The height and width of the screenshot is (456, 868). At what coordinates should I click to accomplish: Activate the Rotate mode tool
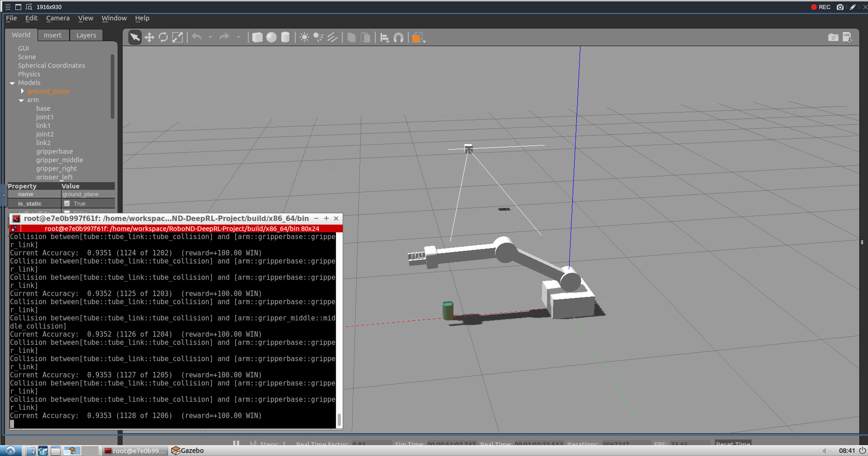[x=163, y=38]
